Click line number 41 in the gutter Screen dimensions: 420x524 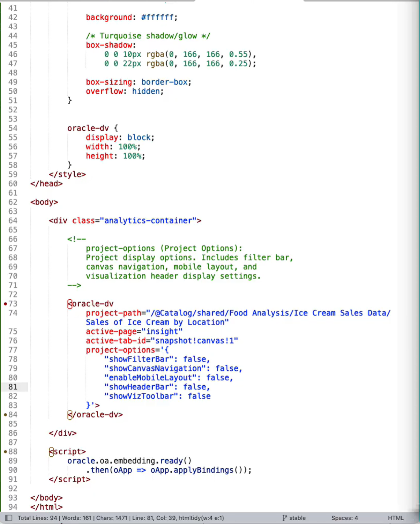tap(13, 8)
